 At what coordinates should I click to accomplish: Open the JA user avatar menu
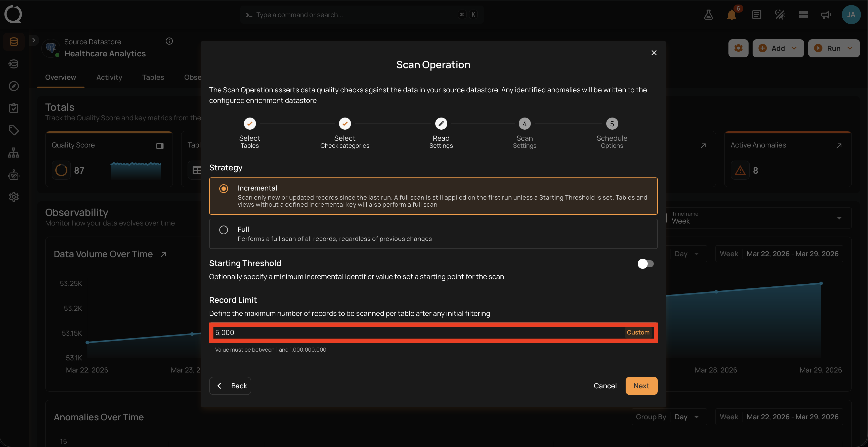click(x=851, y=15)
